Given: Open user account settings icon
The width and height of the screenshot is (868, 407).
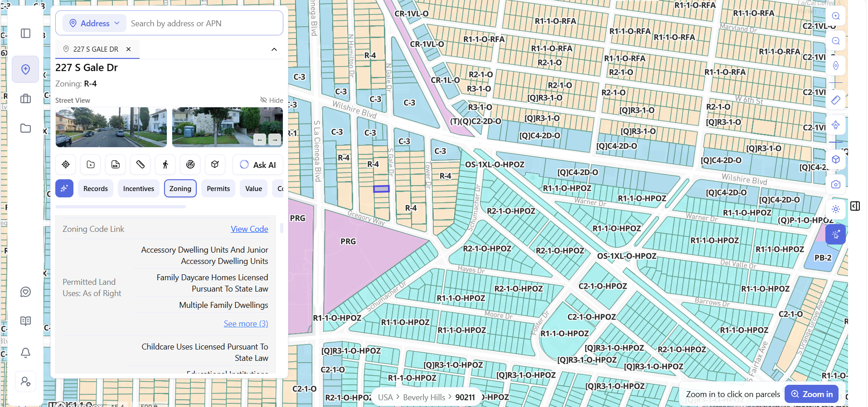Looking at the screenshot, I should [x=25, y=382].
